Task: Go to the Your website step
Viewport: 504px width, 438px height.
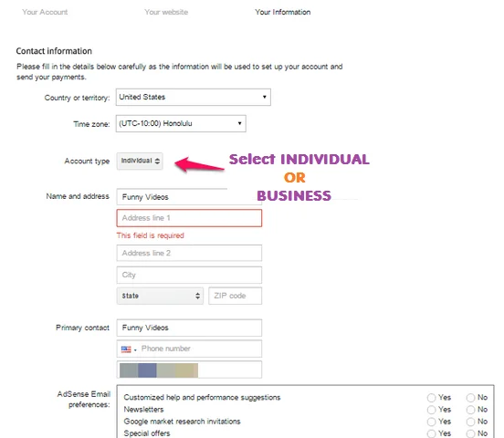Action: 166,12
